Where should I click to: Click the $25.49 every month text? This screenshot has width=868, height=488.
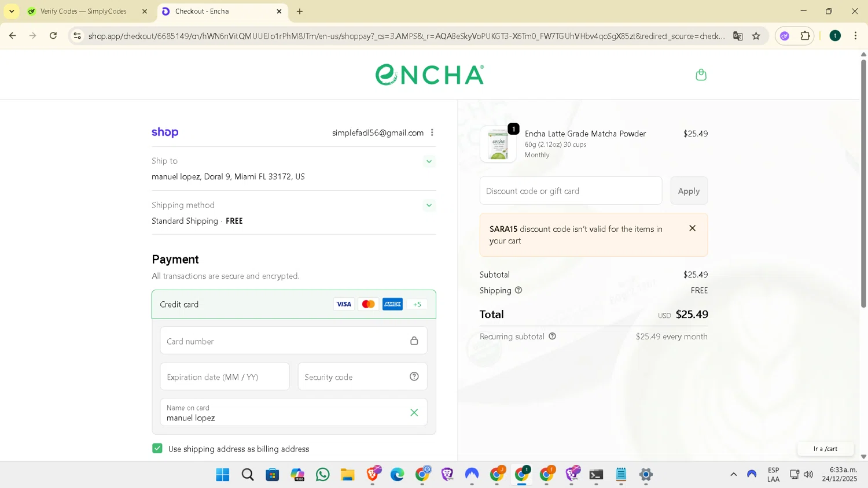(671, 337)
